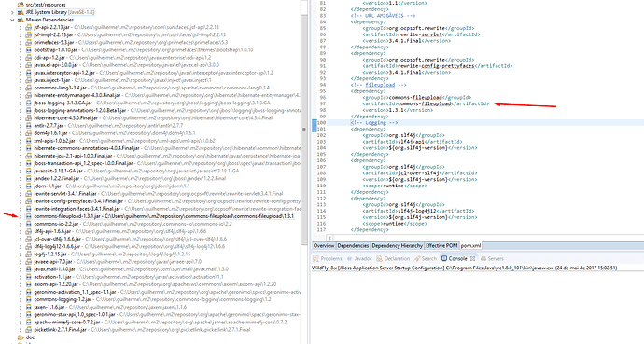Select the rewrite-config-prettyfaces-3.4.1.Final.jar row
The height and width of the screenshot is (344, 644).
[x=162, y=201]
